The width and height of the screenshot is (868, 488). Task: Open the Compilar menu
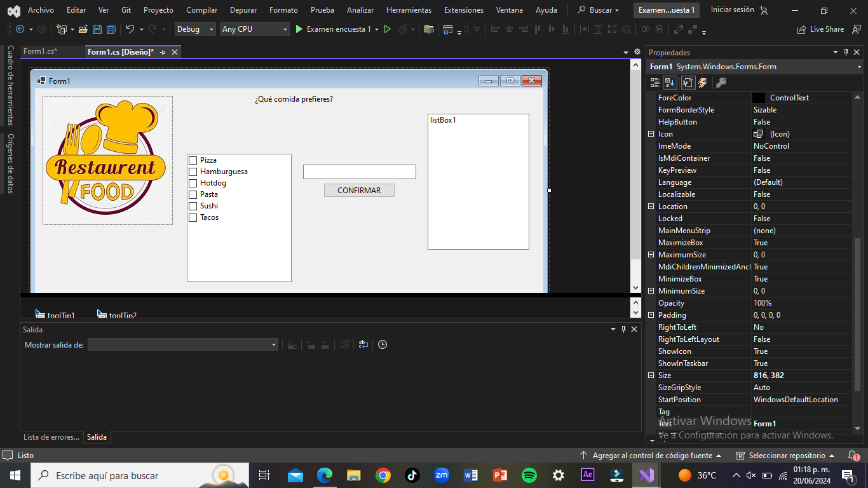tap(201, 10)
